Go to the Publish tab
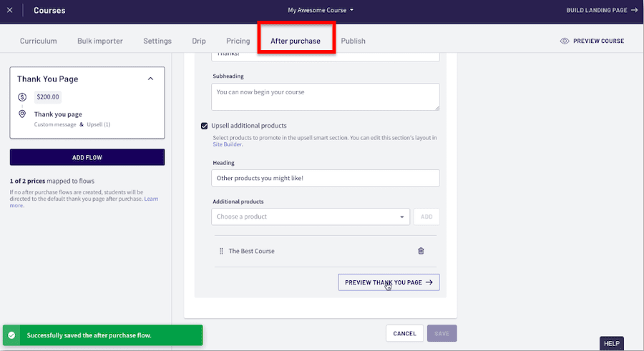This screenshot has height=351, width=644. 353,41
